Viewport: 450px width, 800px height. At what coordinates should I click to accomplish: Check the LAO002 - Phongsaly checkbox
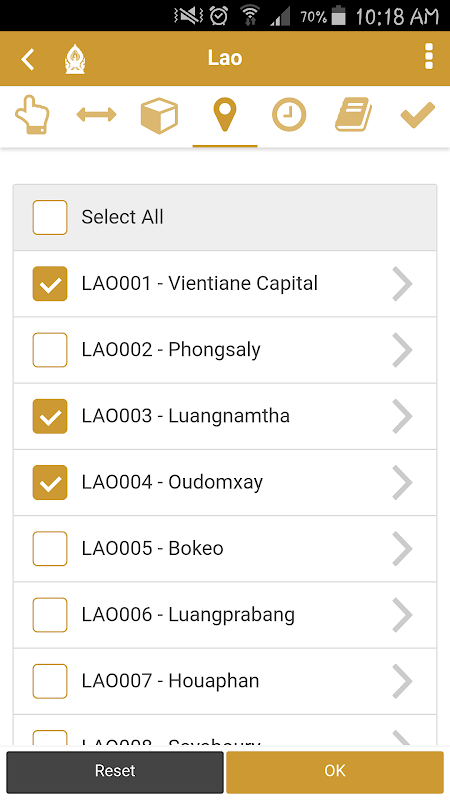pyautogui.click(x=50, y=350)
